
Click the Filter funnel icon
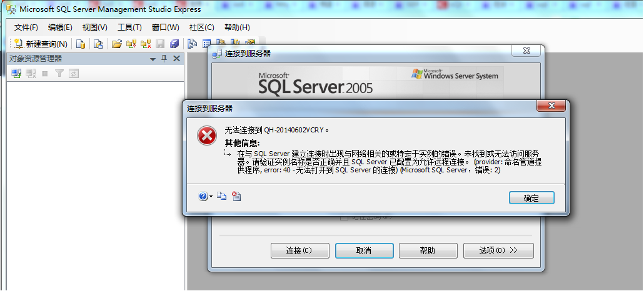point(59,74)
